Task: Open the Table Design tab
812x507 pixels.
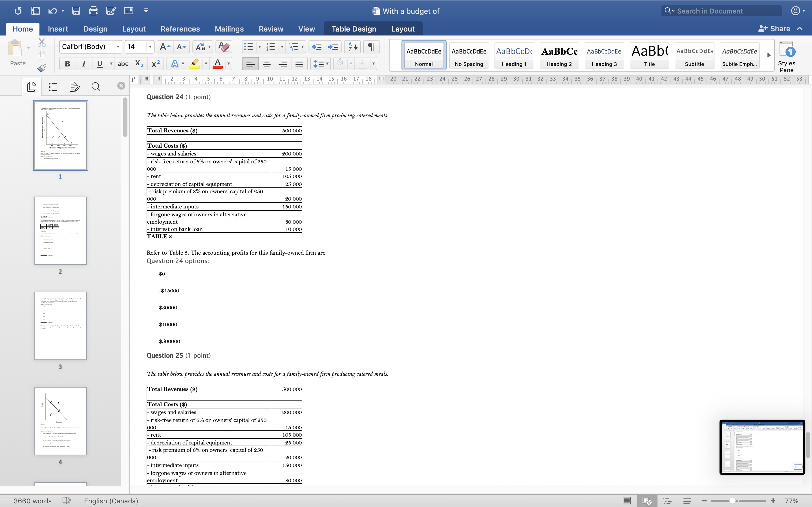Action: pyautogui.click(x=354, y=29)
